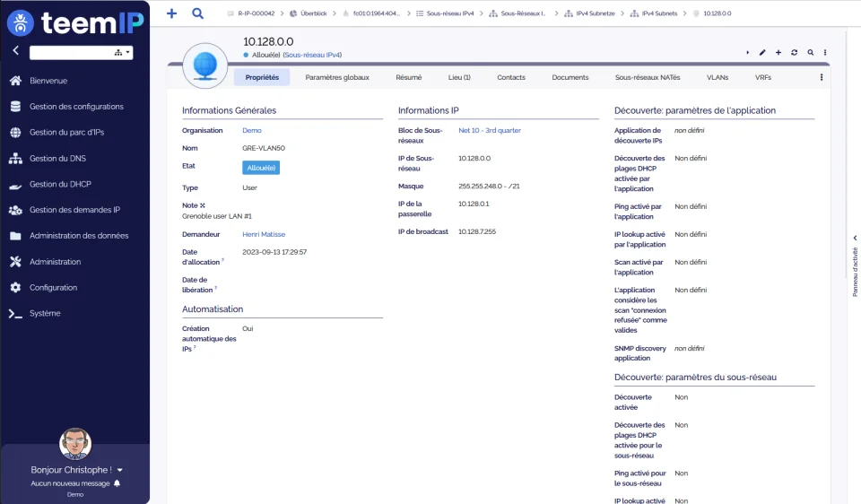Switch to the Propriétés tab

point(262,77)
